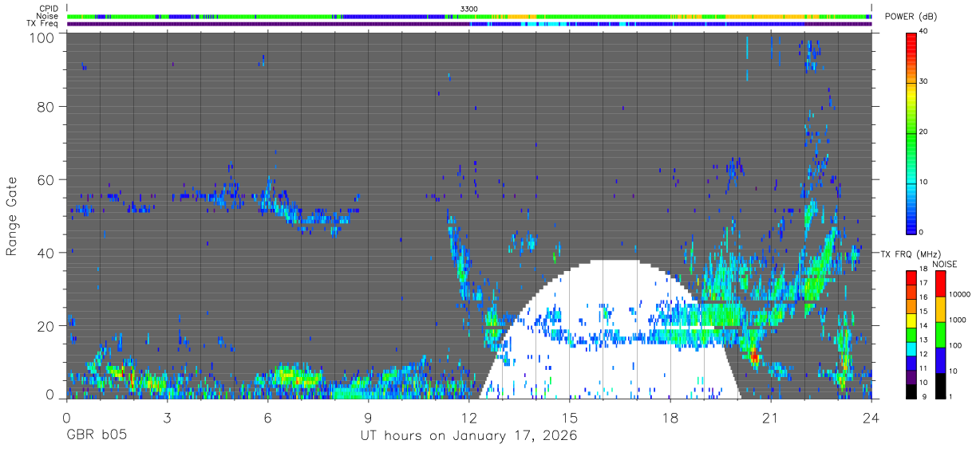Click the 10000 label on noise legend
The width and height of the screenshot is (980, 452).
(x=960, y=294)
